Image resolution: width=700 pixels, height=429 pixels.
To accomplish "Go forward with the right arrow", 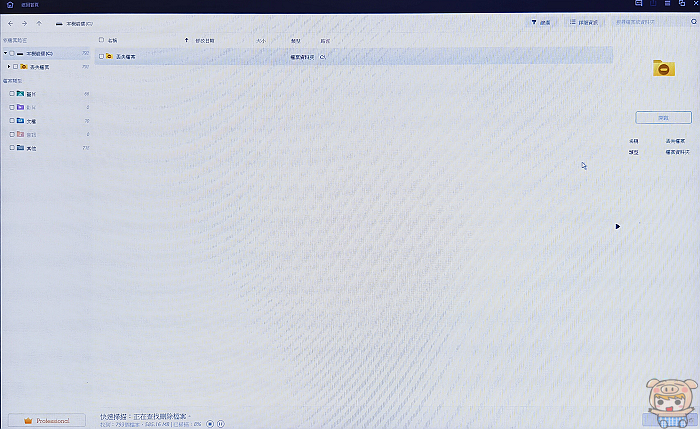I will [x=24, y=22].
